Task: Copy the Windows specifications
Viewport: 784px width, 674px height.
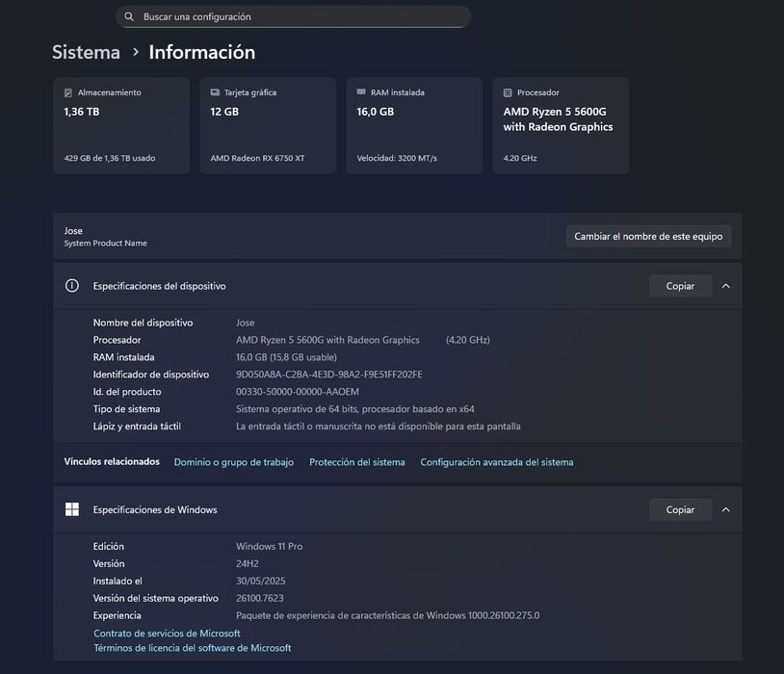Action: coord(680,509)
